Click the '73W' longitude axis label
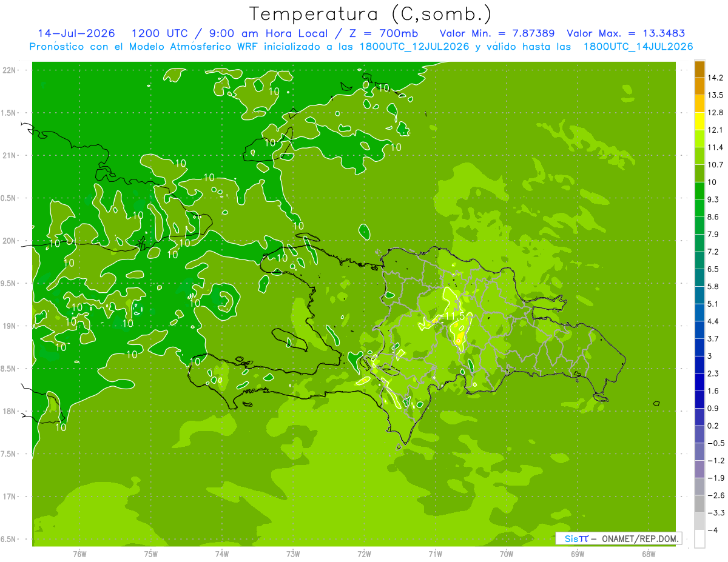 click(x=293, y=554)
